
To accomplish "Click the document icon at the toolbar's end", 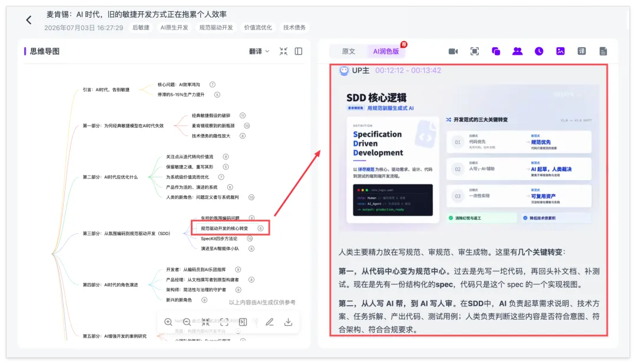I will [x=603, y=51].
